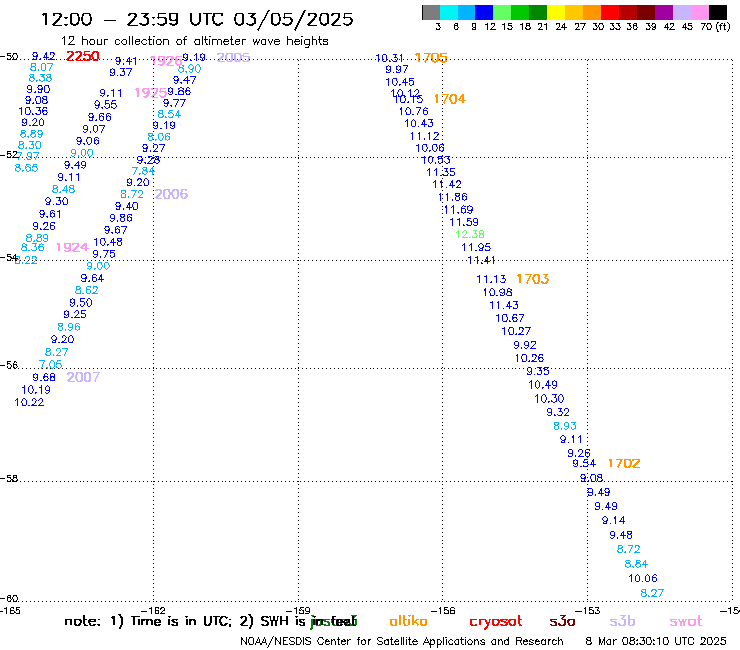
Task: Click the 9.14 reading
Action: 614,521
